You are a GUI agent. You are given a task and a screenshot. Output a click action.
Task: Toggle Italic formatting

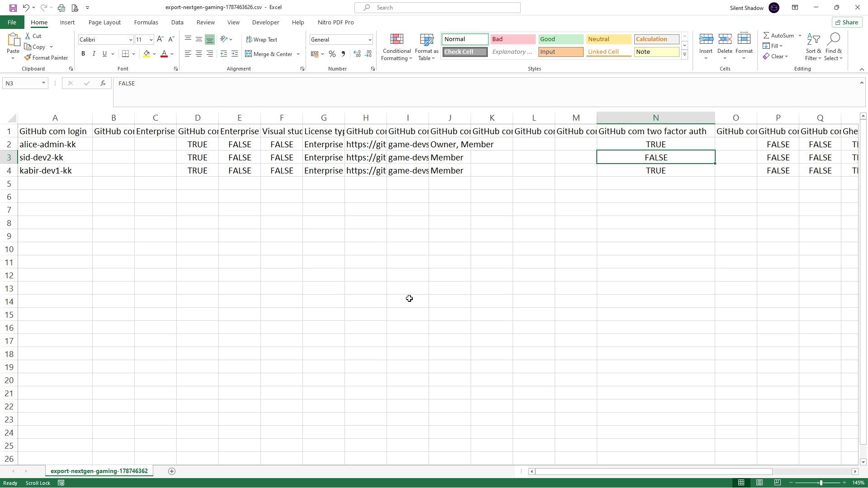pyautogui.click(x=94, y=54)
